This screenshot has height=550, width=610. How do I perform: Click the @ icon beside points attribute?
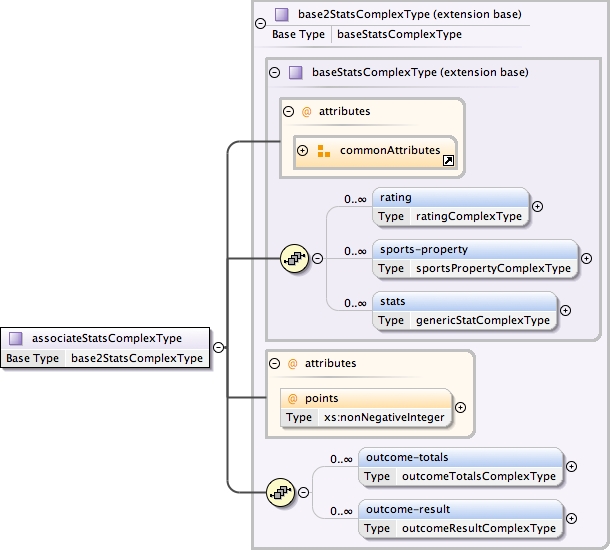point(293,398)
